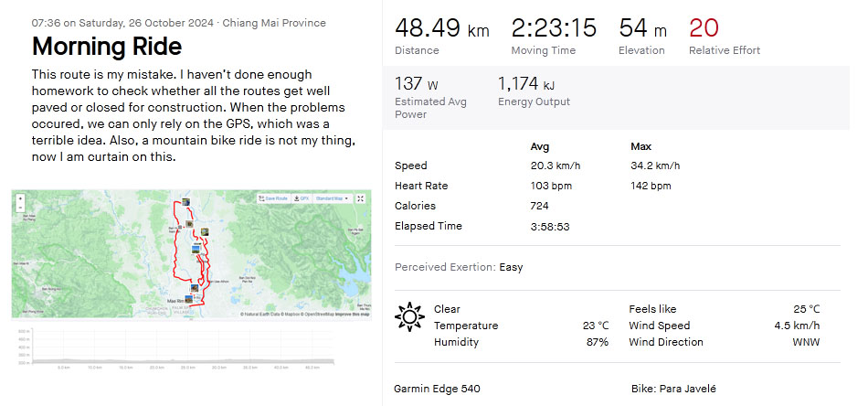Click the Estimated Avg Power value

pyautogui.click(x=417, y=83)
